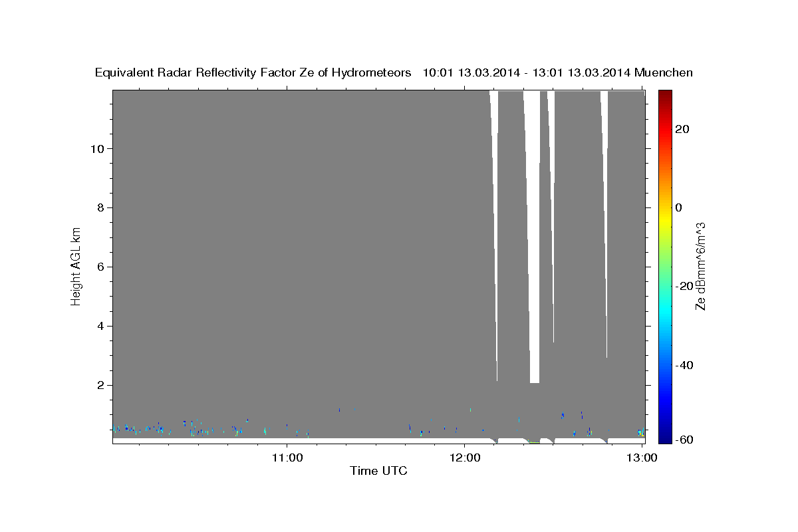Click the height tick label 2
The height and width of the screenshot is (532, 798).
[99, 385]
